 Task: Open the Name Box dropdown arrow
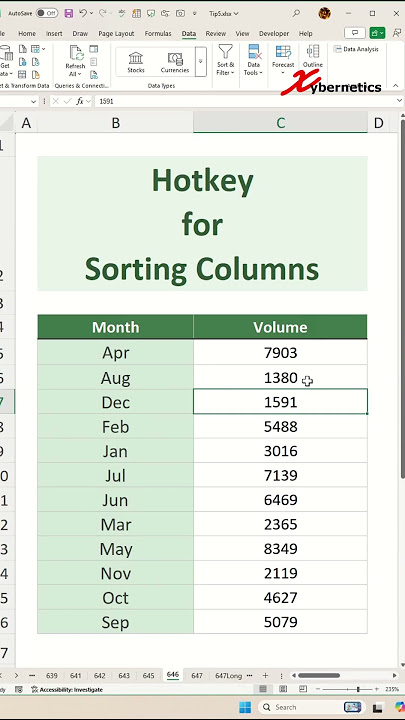point(33,101)
